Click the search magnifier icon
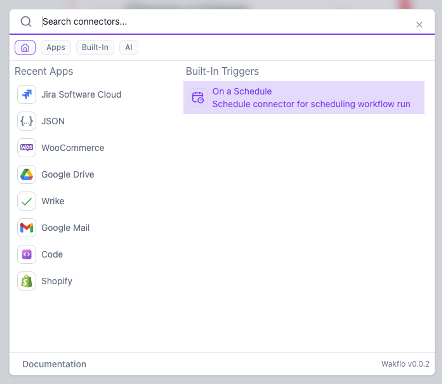This screenshot has height=384, width=442. pyautogui.click(x=26, y=22)
